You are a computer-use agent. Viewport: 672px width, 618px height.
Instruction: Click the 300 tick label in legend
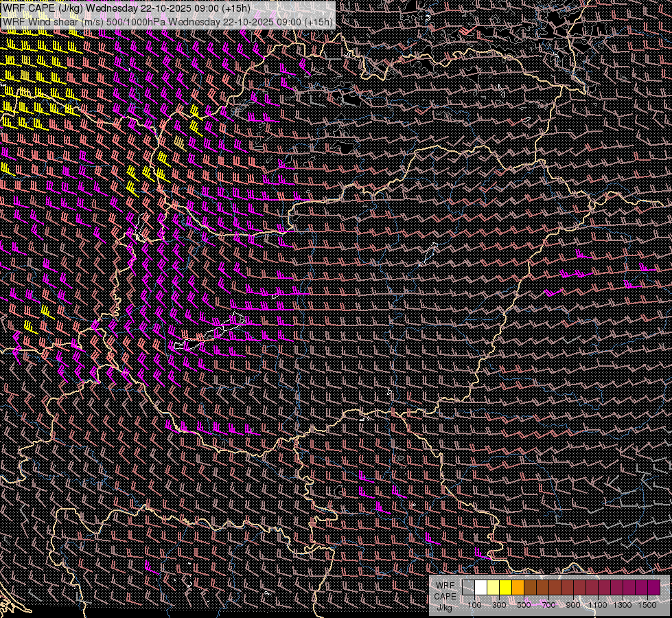499,605
